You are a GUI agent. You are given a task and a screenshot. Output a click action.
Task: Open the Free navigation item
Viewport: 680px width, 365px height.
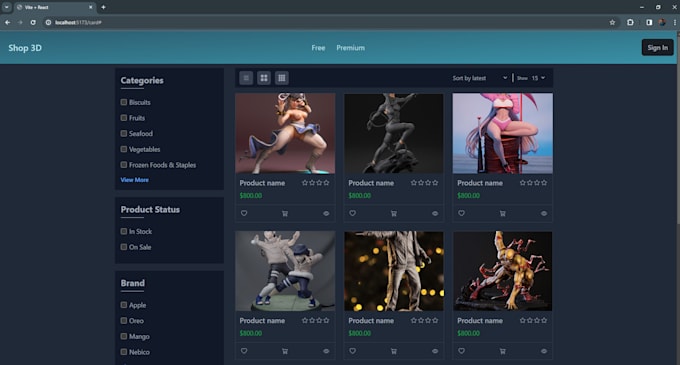(318, 48)
